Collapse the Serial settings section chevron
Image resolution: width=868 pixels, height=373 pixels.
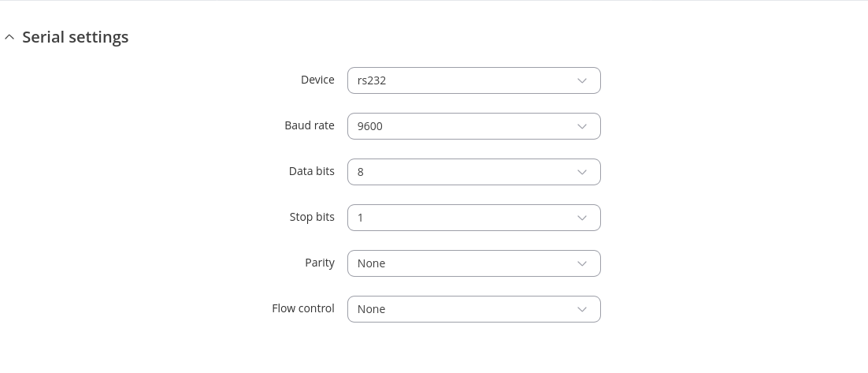(x=9, y=37)
